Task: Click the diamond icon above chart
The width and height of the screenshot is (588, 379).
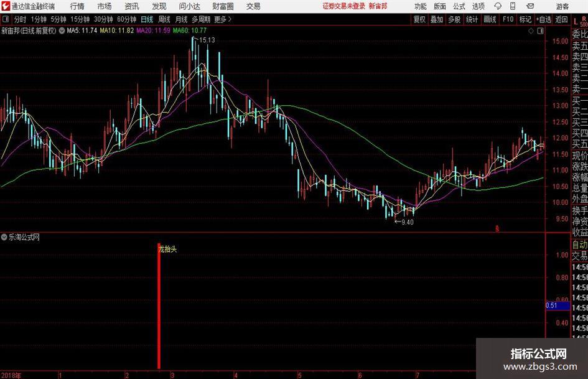Action: click(531, 31)
